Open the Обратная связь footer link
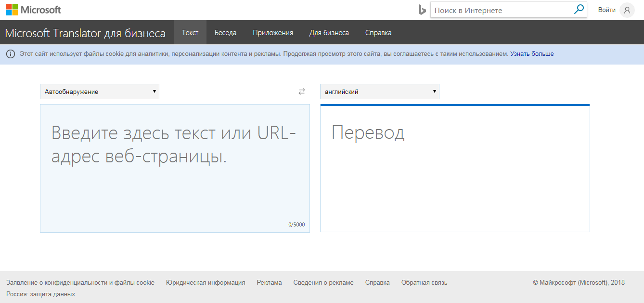This screenshot has height=303, width=644. tap(424, 282)
